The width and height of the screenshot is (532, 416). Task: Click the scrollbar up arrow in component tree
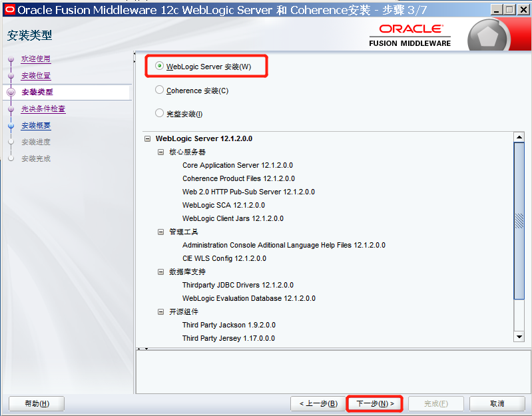click(x=519, y=137)
